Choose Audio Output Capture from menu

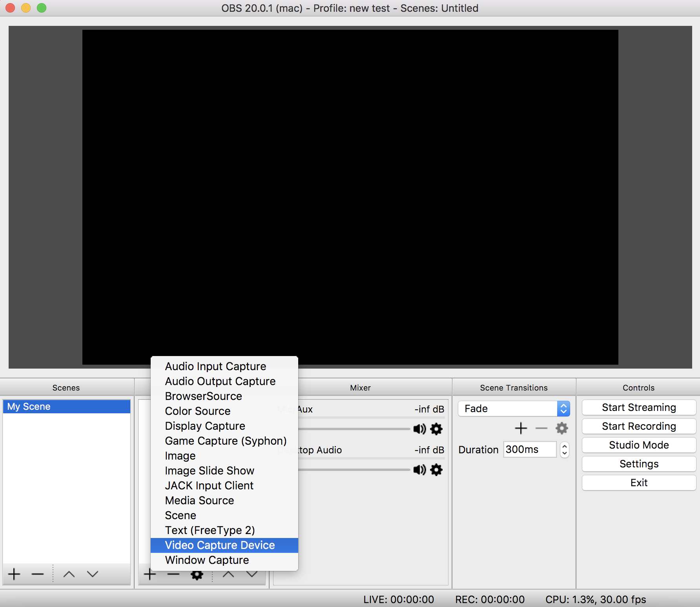click(224, 381)
